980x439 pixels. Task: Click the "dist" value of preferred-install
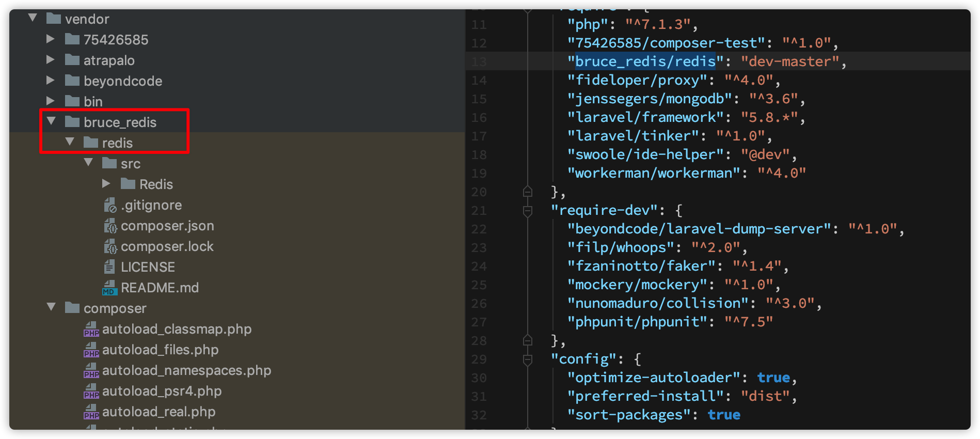[765, 396]
